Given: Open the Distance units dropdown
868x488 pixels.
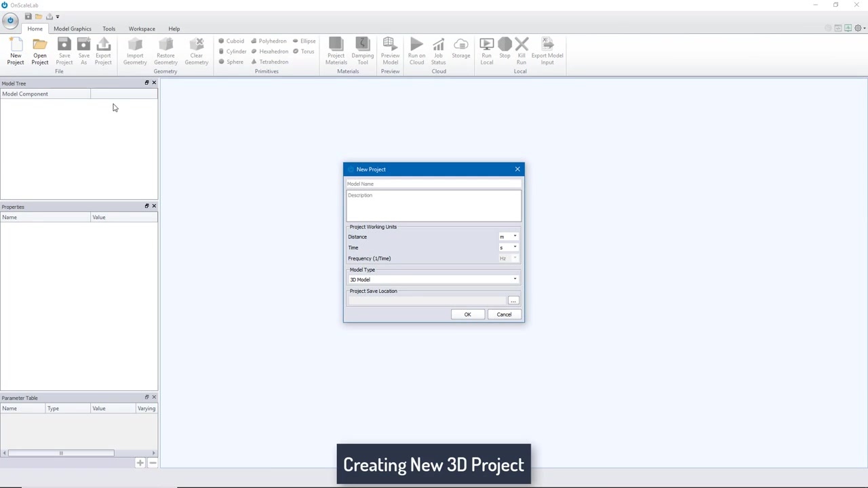Looking at the screenshot, I should click(509, 237).
